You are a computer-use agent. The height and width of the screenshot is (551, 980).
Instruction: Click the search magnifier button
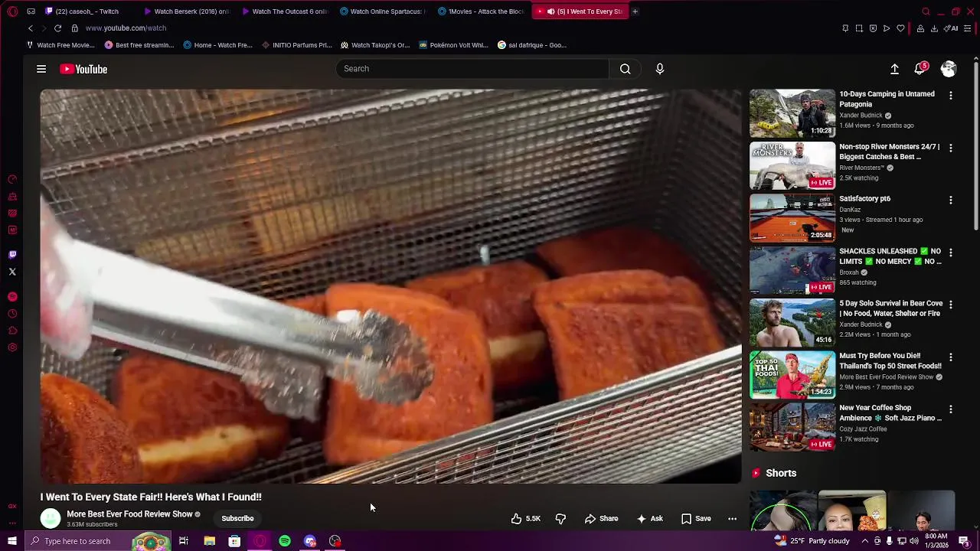[626, 69]
